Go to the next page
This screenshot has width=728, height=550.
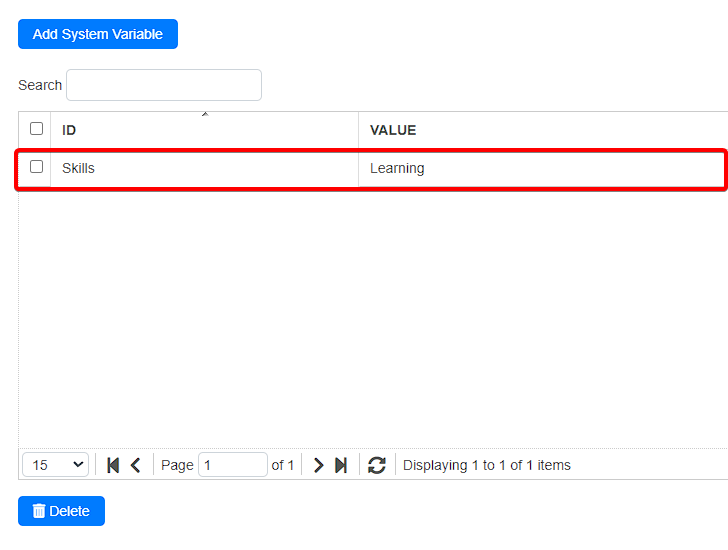318,465
